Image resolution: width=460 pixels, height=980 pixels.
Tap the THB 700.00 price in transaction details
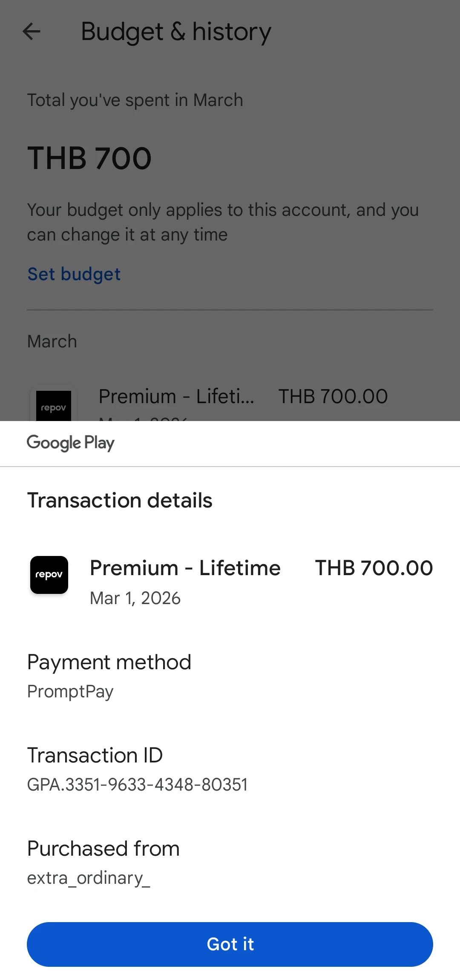pyautogui.click(x=374, y=568)
